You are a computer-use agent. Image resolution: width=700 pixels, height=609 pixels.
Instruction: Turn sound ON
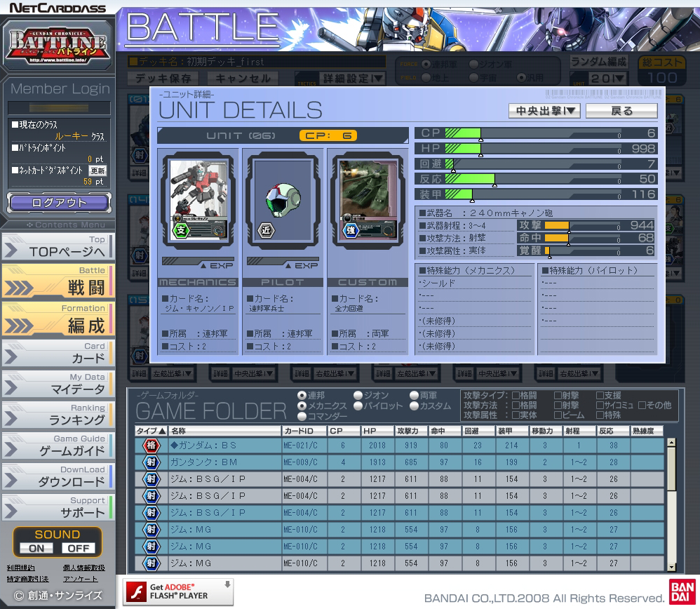[36, 548]
